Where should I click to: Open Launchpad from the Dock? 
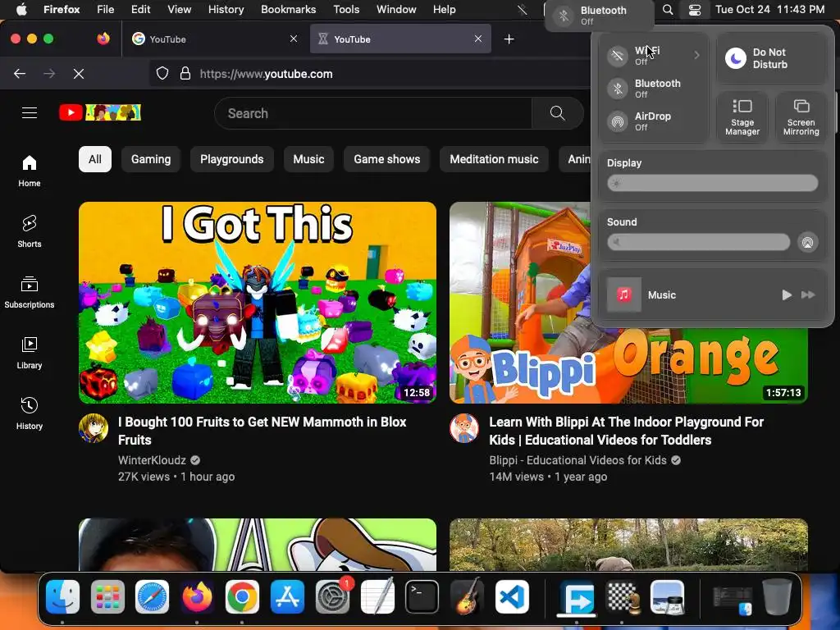pyautogui.click(x=107, y=596)
